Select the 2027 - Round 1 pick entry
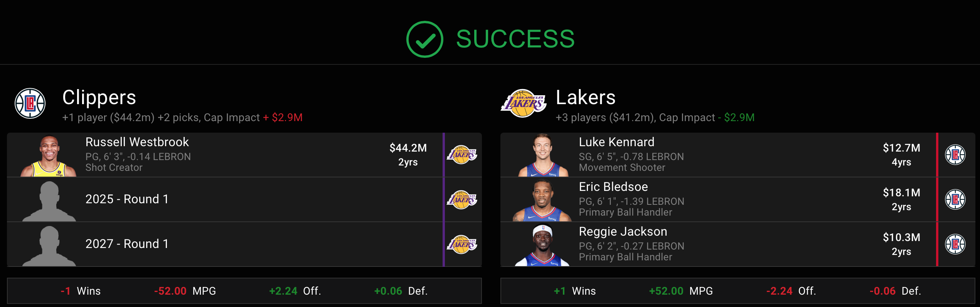980x307 pixels. [x=244, y=244]
